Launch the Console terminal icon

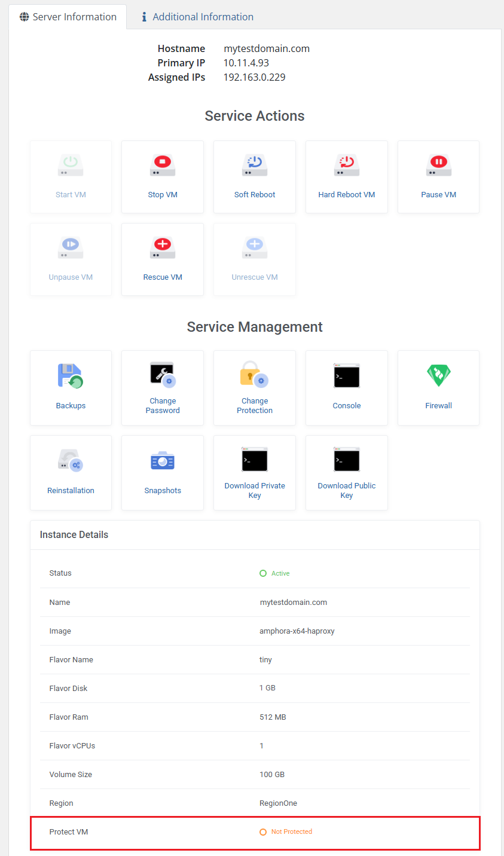pos(347,377)
